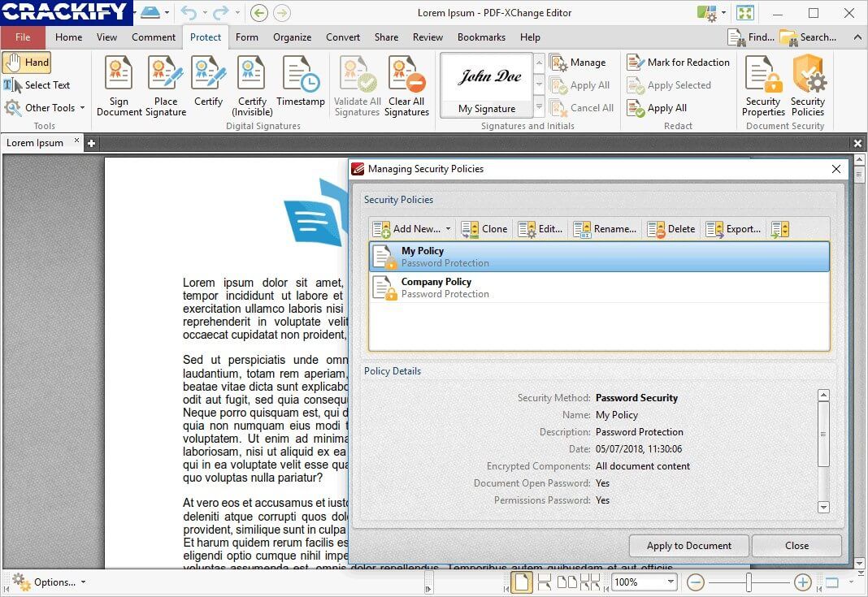868x597 pixels.
Task: Click the Undo arrow
Action: [189, 12]
